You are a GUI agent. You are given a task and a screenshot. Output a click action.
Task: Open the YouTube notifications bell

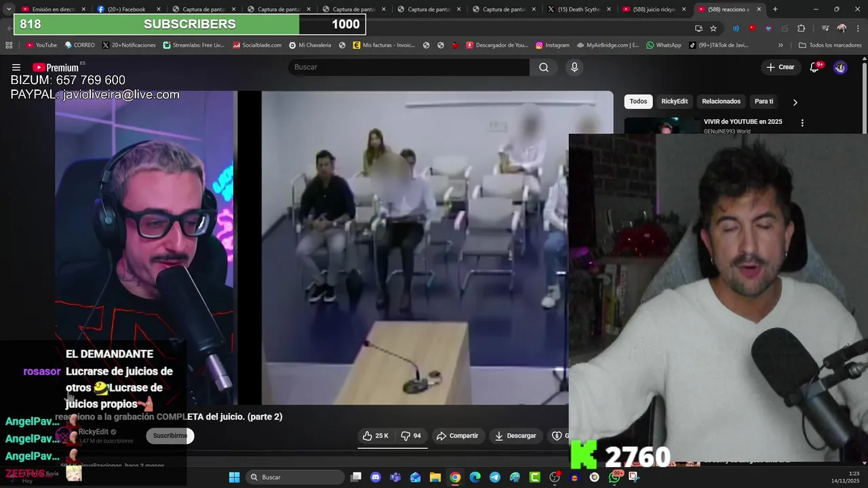[x=815, y=67]
